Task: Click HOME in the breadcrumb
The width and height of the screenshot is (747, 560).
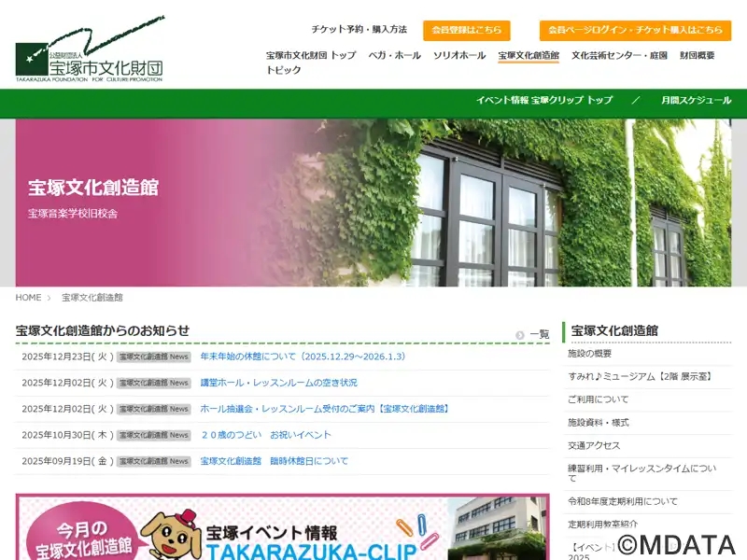Action: pyautogui.click(x=28, y=298)
